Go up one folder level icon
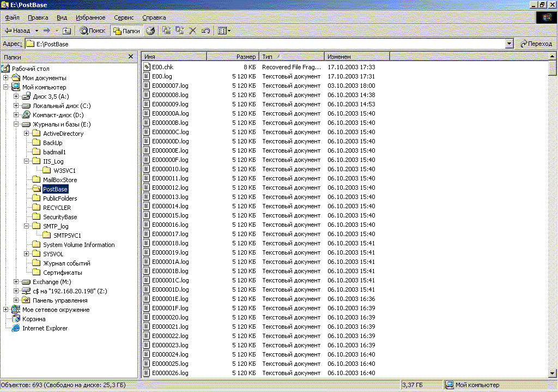Screen dimensions: 558x392 pos(67,31)
